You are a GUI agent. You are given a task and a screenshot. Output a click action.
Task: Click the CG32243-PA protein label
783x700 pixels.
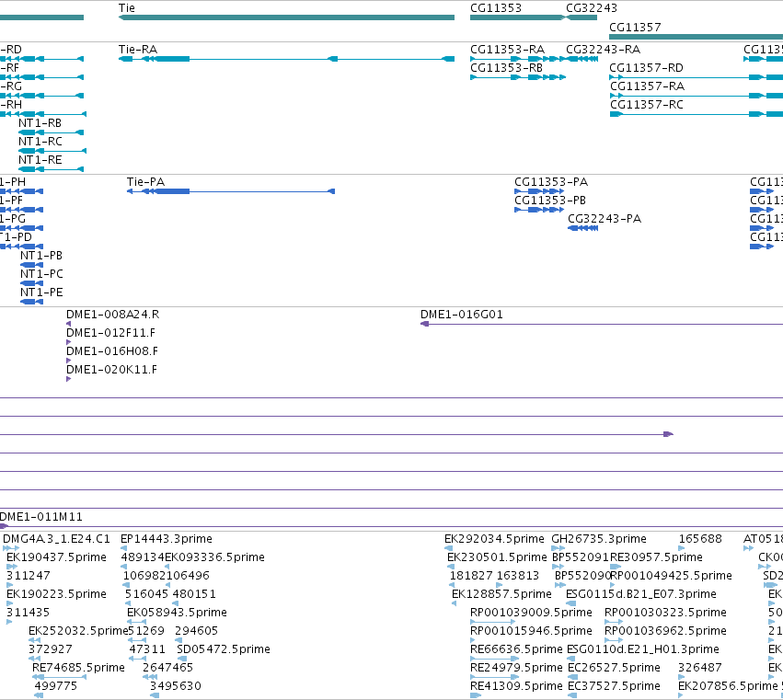(605, 219)
